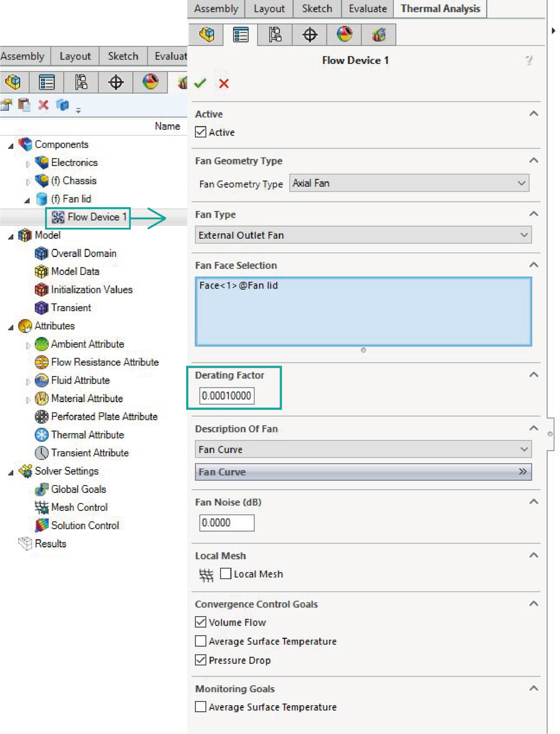
Task: Select Flow Device 1 in the tree
Action: (x=96, y=217)
